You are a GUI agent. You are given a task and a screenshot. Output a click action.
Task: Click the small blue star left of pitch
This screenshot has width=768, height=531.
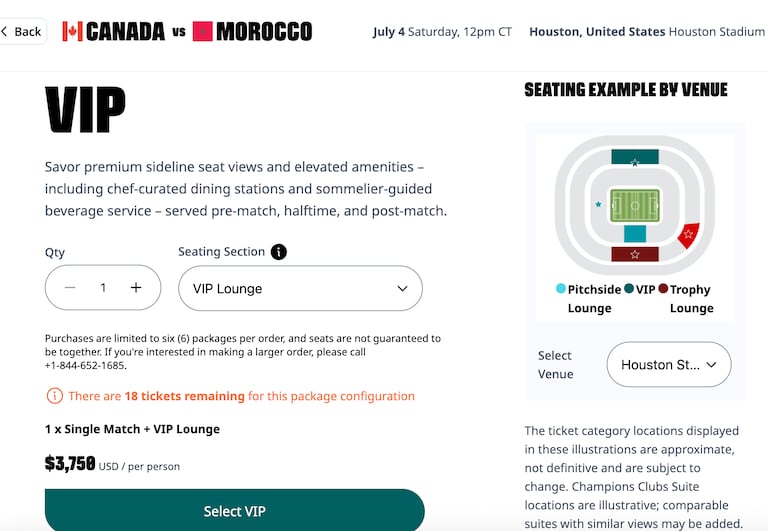coord(599,204)
